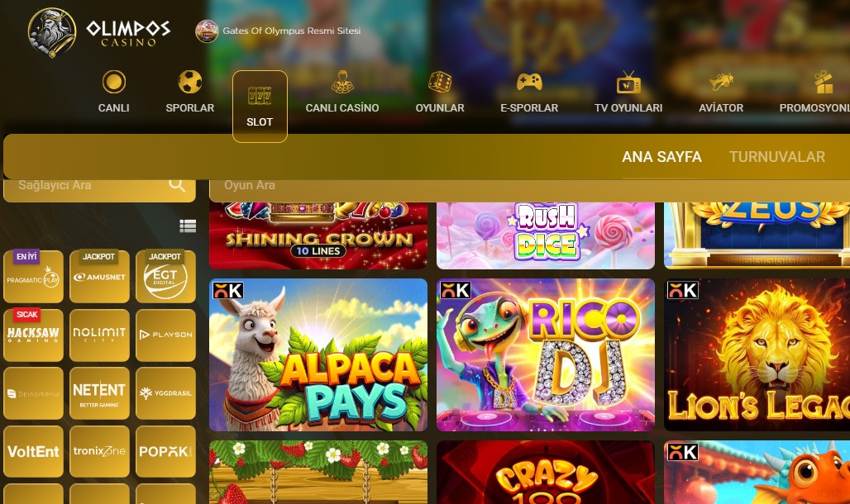Open Sporlar soccer ball icon
The image size is (850, 504).
[189, 82]
